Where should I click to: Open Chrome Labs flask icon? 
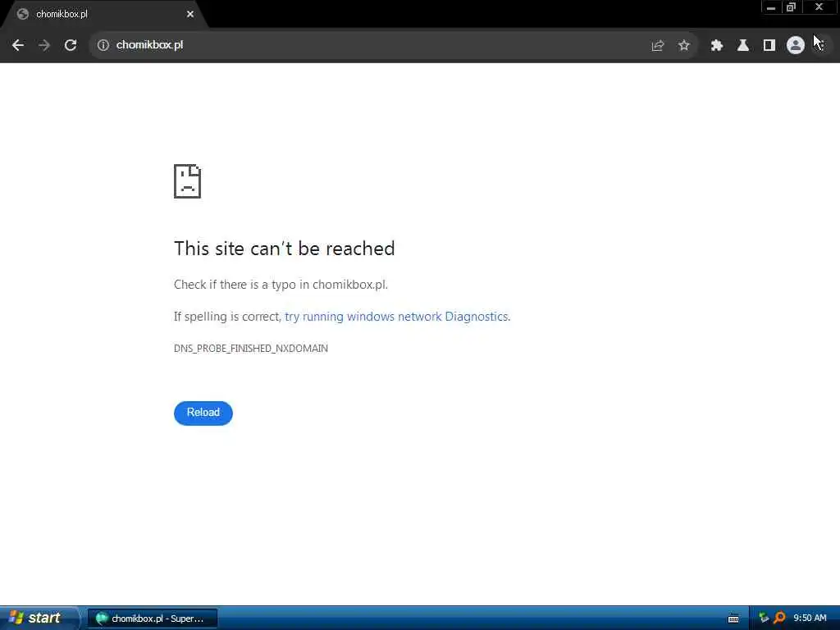[743, 46]
